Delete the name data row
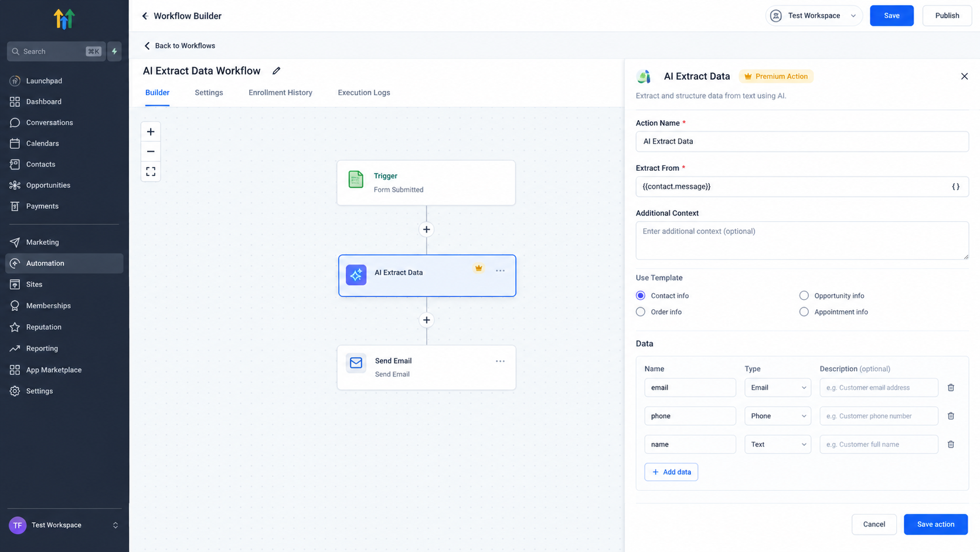The width and height of the screenshot is (980, 552). click(951, 445)
